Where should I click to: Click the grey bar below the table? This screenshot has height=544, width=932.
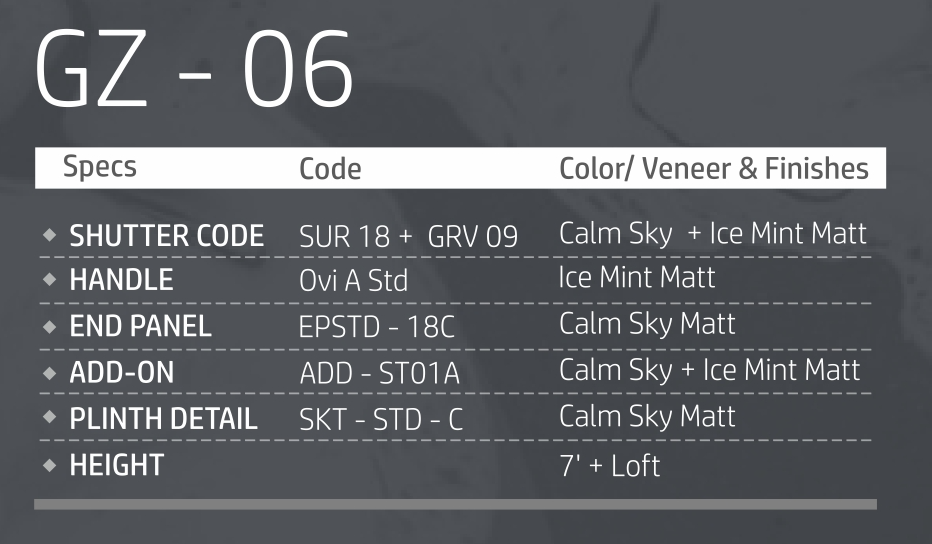point(455,505)
